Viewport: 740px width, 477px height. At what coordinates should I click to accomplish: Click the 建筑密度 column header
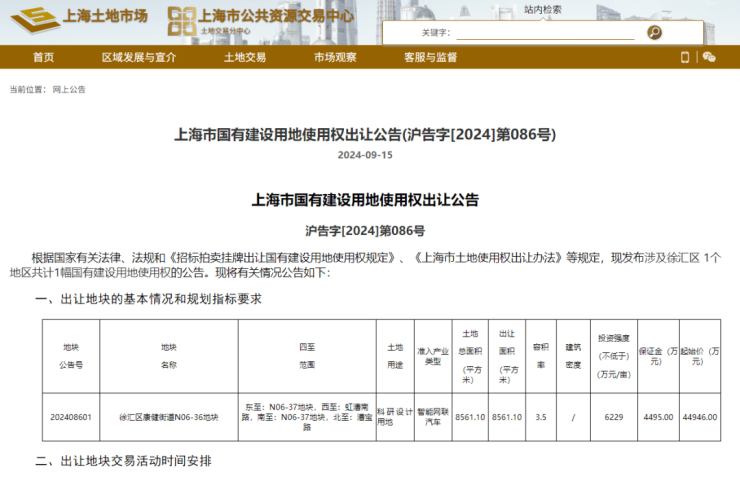pyautogui.click(x=573, y=356)
